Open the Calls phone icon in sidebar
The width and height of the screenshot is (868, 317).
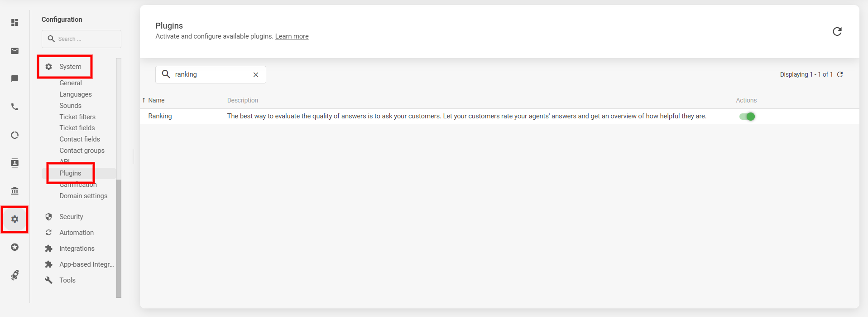coord(15,107)
